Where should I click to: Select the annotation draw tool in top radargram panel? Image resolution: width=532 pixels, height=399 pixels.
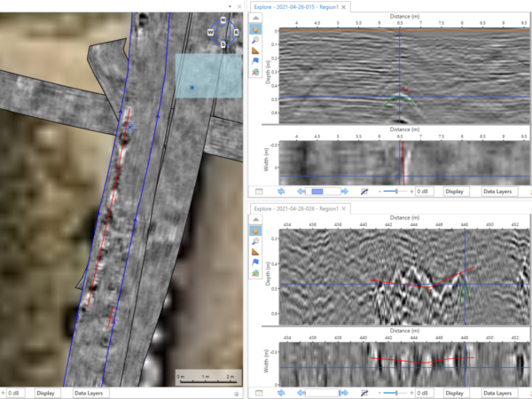point(255,72)
